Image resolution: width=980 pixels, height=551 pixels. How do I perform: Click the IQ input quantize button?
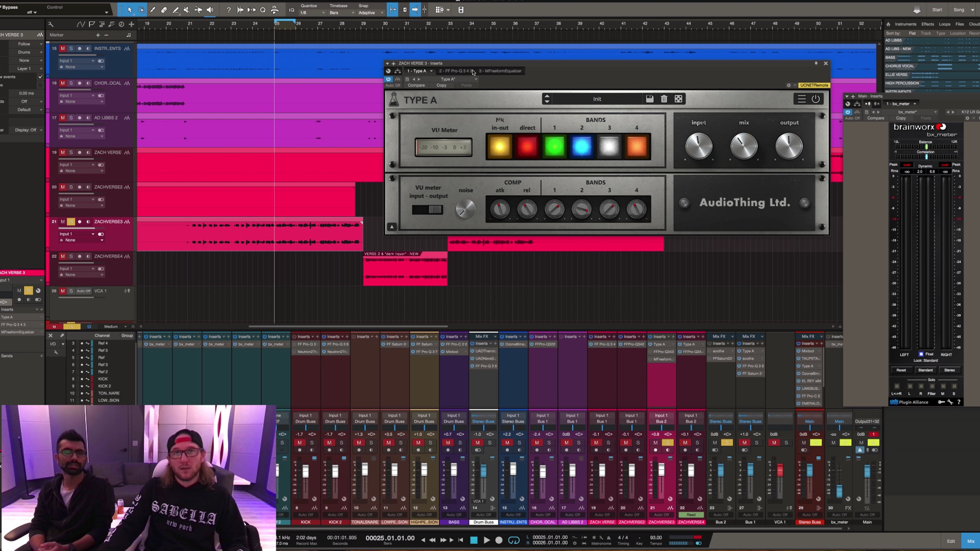(x=292, y=10)
